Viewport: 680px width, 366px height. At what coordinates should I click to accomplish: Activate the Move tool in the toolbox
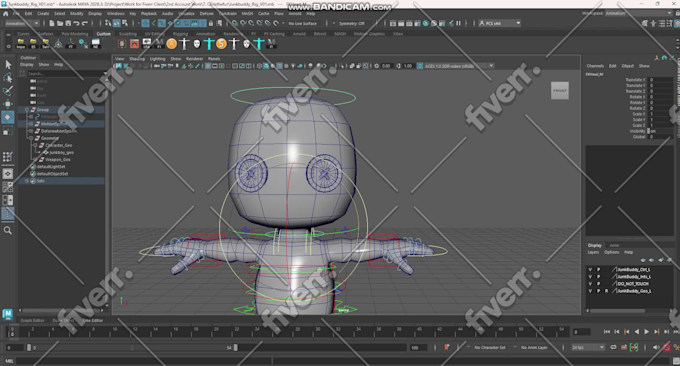point(8,104)
